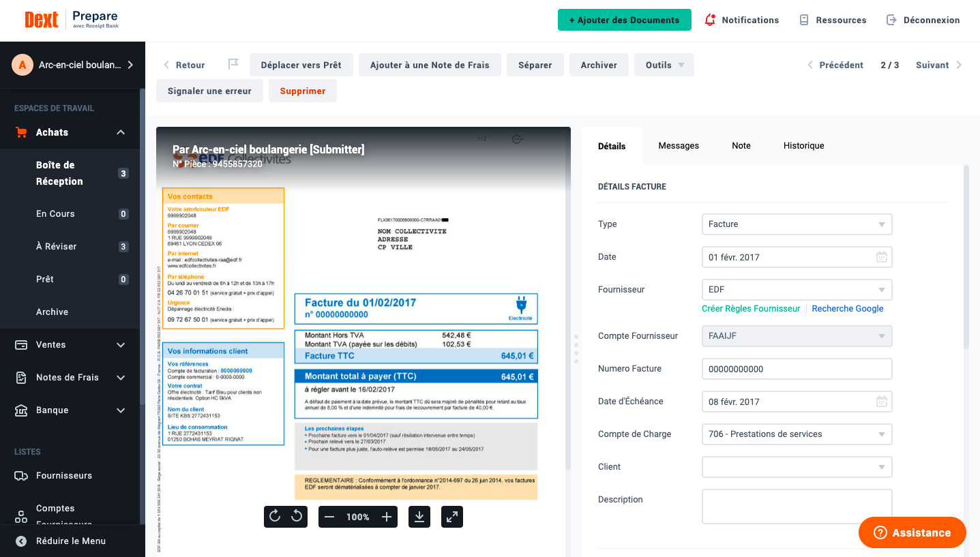The width and height of the screenshot is (980, 557).
Task: Open the Date calendar picker icon
Action: (x=881, y=257)
